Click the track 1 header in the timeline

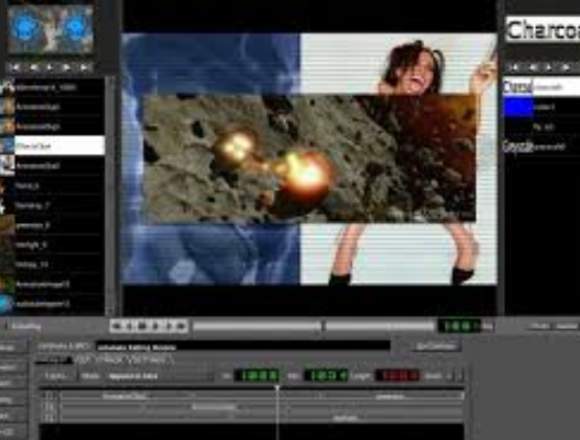point(50,396)
